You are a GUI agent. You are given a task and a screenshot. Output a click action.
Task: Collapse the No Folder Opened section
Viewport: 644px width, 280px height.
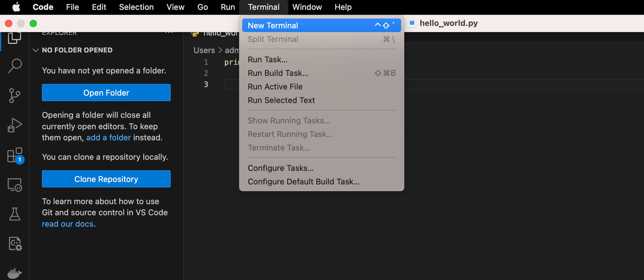(x=36, y=50)
